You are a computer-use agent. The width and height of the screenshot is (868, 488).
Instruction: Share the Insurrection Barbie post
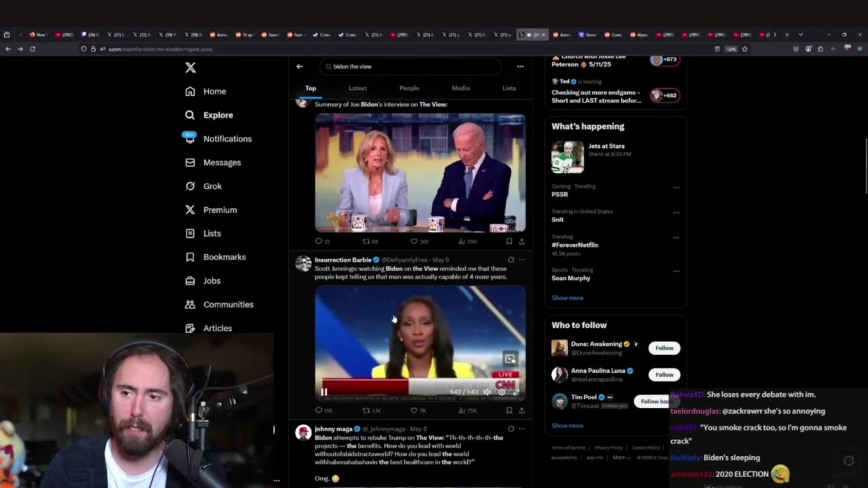coord(521,411)
